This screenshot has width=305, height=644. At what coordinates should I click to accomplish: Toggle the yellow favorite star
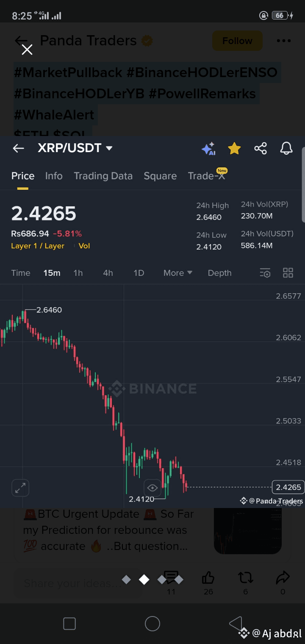click(x=234, y=148)
